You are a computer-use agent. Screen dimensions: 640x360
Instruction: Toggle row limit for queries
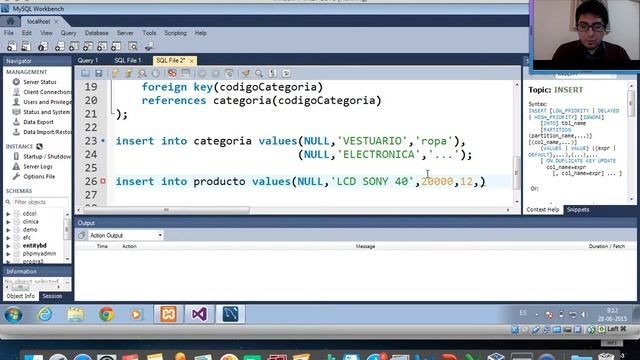[186, 73]
